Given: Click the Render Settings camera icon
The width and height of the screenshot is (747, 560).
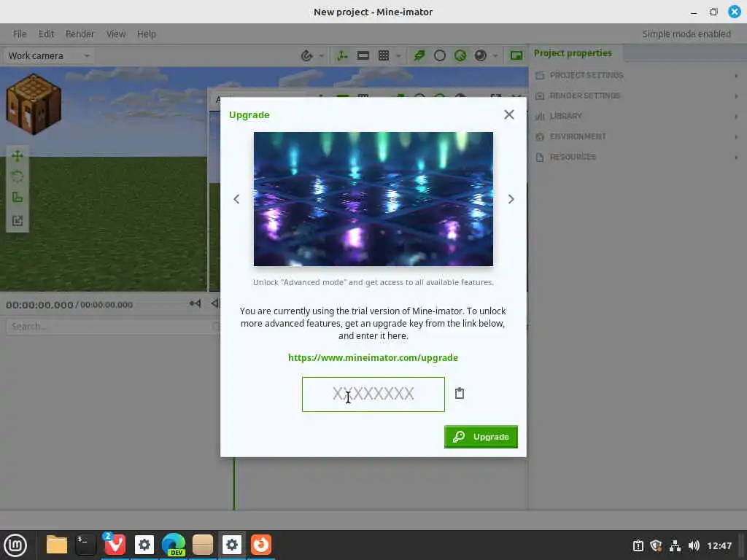Looking at the screenshot, I should click(x=540, y=96).
